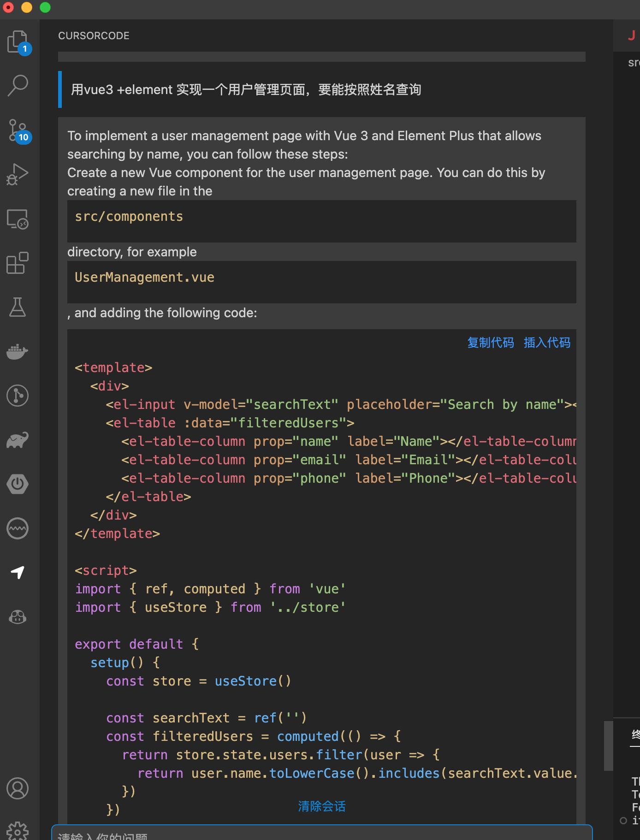Viewport: 640px width, 840px height.
Task: Open the Accounts profile menu
Action: tap(18, 788)
